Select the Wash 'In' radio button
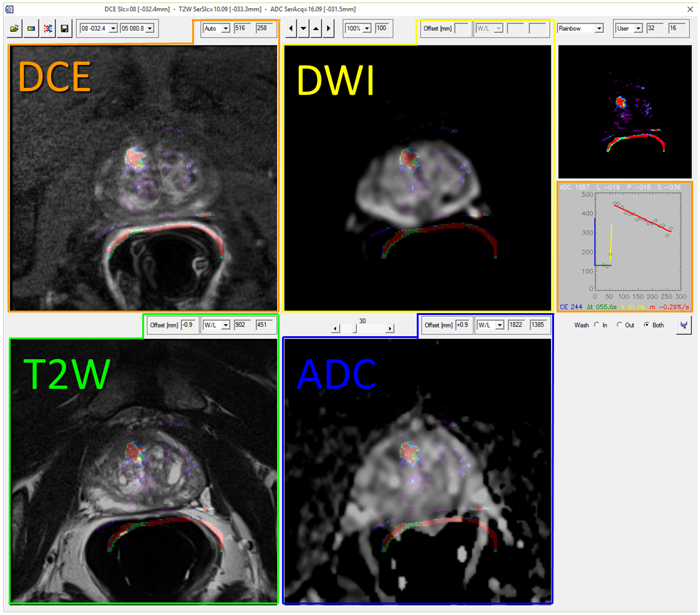Viewport: 700px width, 615px height. (596, 325)
